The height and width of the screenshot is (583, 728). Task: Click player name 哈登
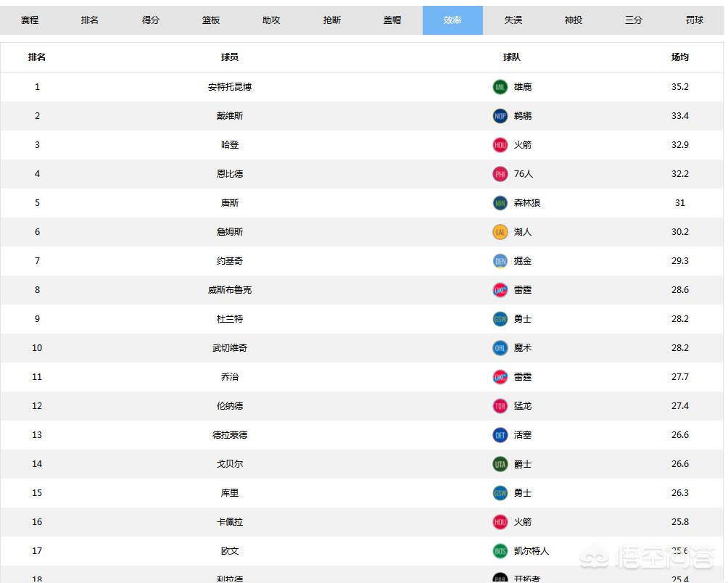pos(230,145)
